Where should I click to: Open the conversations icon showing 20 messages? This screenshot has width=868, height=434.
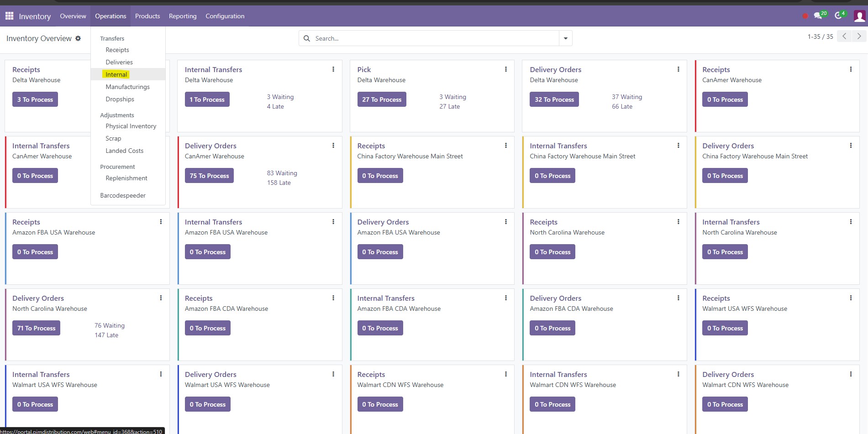click(818, 16)
